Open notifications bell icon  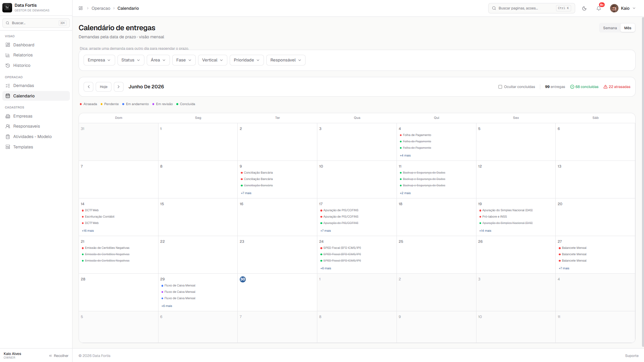pyautogui.click(x=599, y=8)
